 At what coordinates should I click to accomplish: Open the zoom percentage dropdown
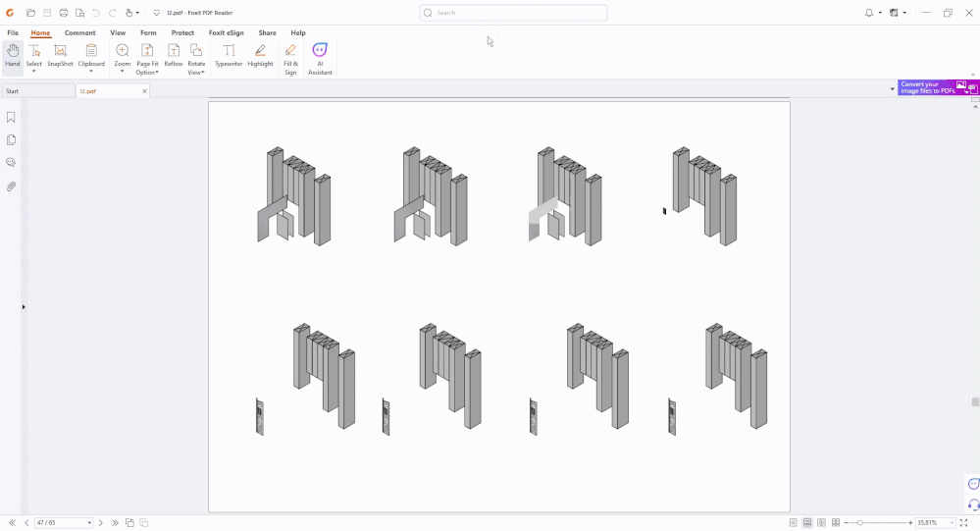[952, 523]
